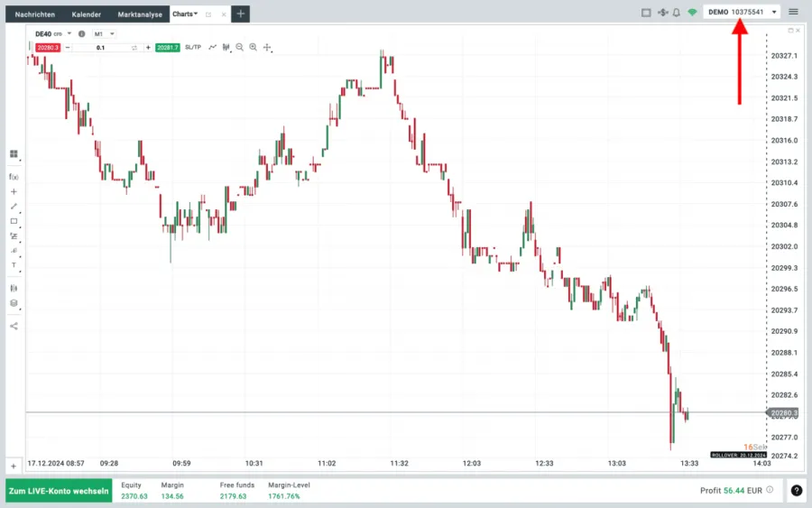The image size is (812, 508).
Task: Open the chart layout grid icon
Action: (14, 154)
